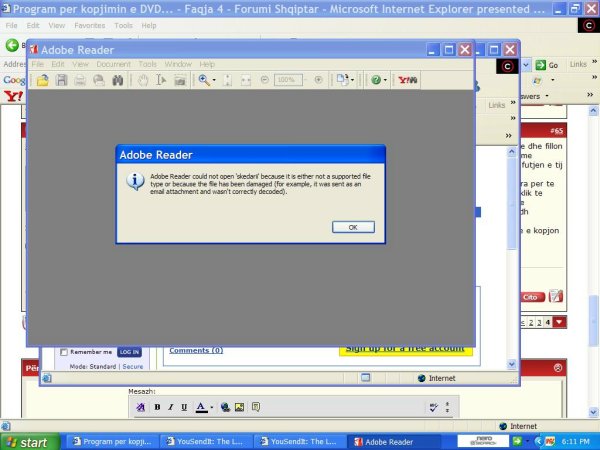Click YouSendIt window scrollbar down arrow

point(512,364)
